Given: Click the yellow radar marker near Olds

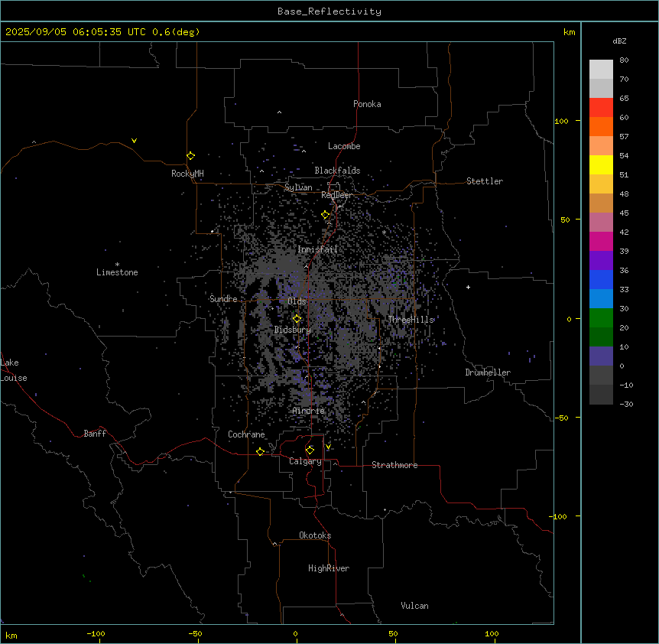Looking at the screenshot, I should tap(297, 319).
